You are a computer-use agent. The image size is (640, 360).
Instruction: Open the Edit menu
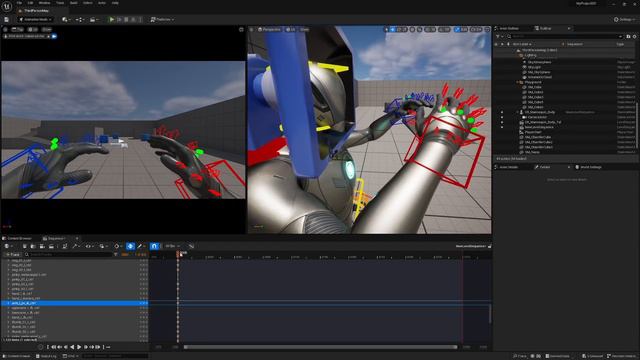pos(30,3)
